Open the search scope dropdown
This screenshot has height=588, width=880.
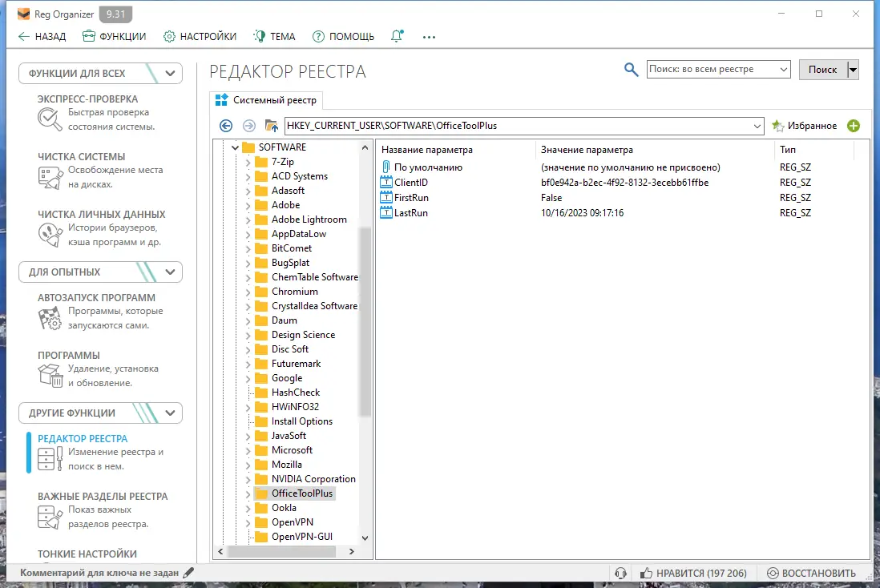[x=784, y=70]
